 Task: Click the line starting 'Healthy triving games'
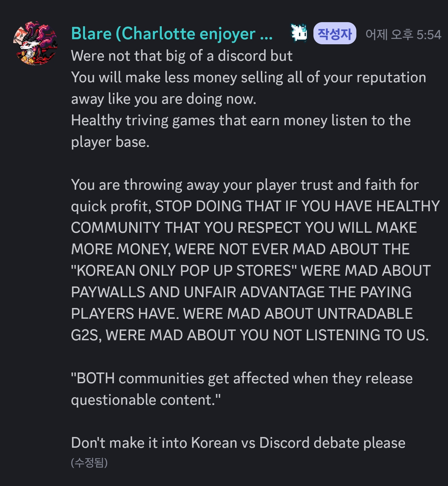click(241, 120)
